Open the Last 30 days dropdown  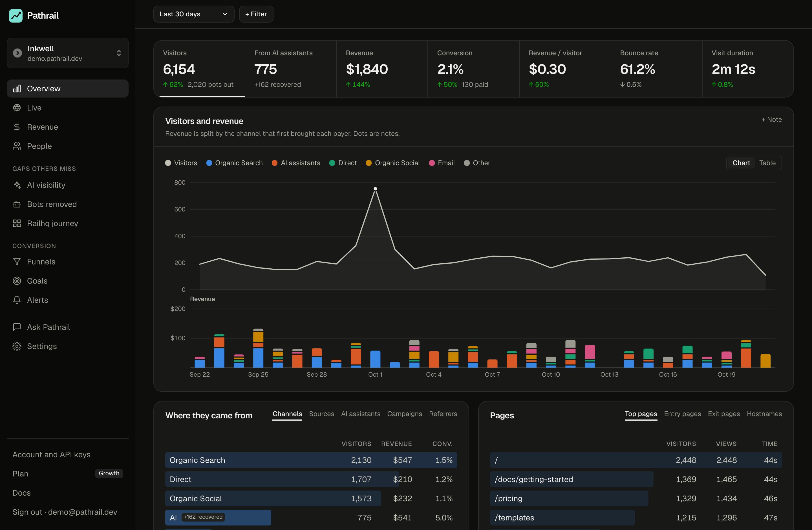(194, 14)
